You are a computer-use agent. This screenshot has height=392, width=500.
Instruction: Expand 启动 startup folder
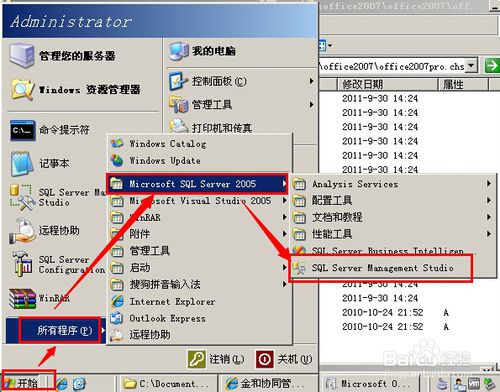pos(199,267)
